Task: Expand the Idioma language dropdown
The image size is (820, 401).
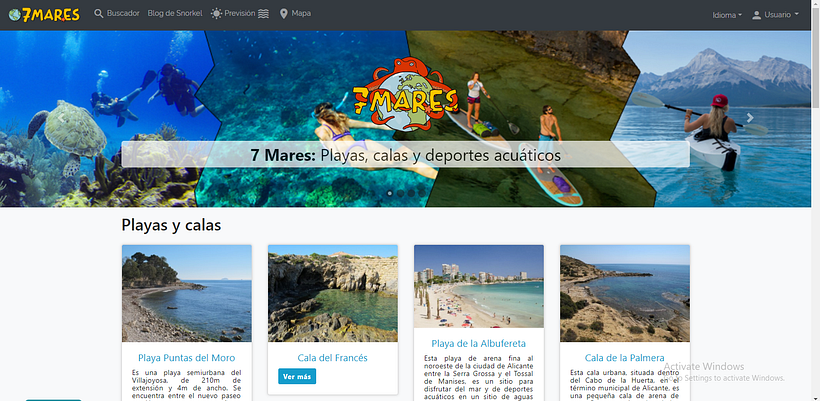Action: [727, 15]
